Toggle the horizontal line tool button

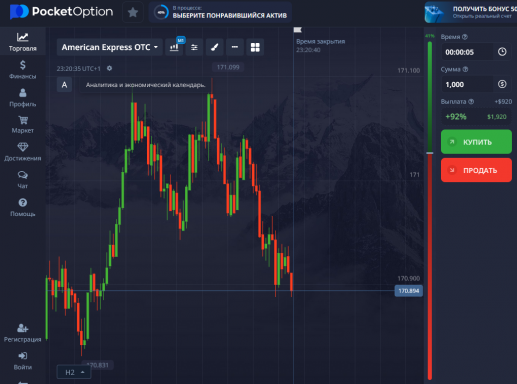(x=235, y=47)
